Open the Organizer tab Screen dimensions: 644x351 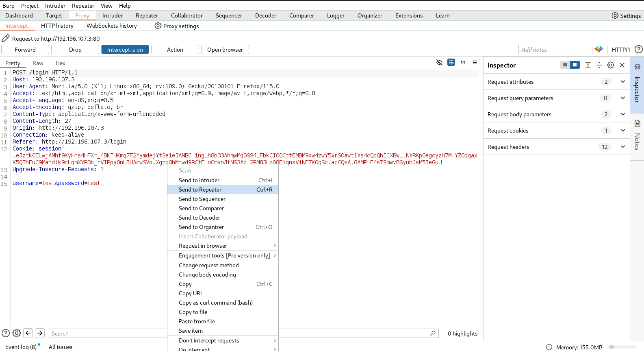(370, 15)
